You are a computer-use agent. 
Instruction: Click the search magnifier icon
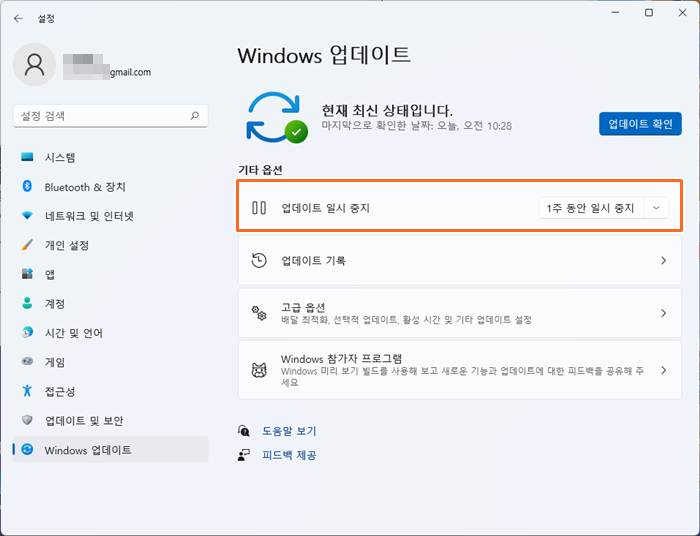tap(195, 116)
